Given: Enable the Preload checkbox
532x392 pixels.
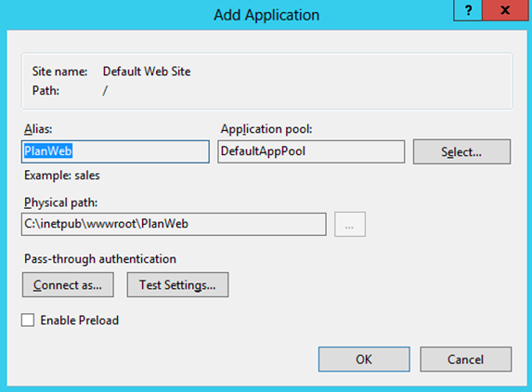Looking at the screenshot, I should click(x=28, y=320).
